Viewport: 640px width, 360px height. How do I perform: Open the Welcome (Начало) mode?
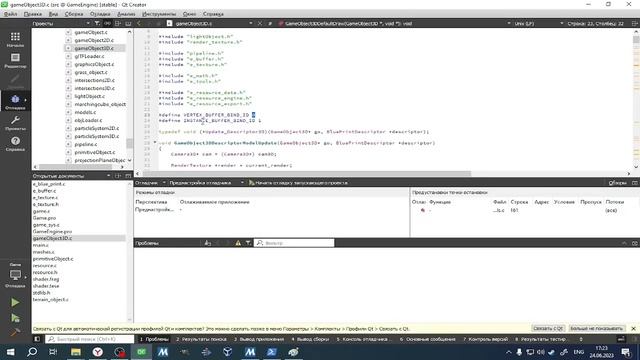tap(15, 40)
